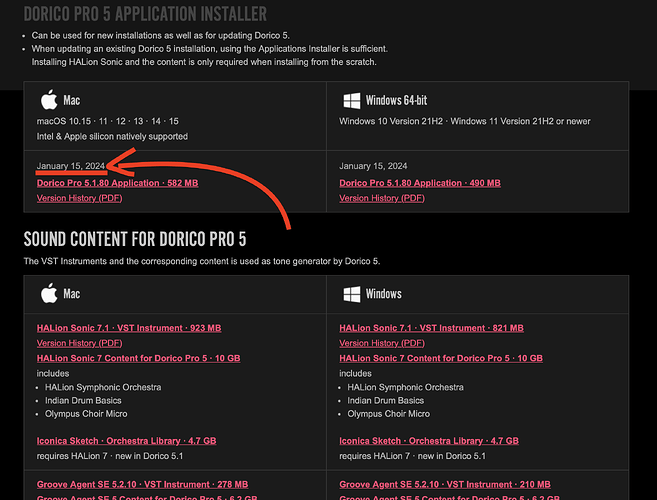The image size is (657, 500).
Task: Click the Windows logo in Sound Content Windows cell
Action: pyautogui.click(x=352, y=294)
